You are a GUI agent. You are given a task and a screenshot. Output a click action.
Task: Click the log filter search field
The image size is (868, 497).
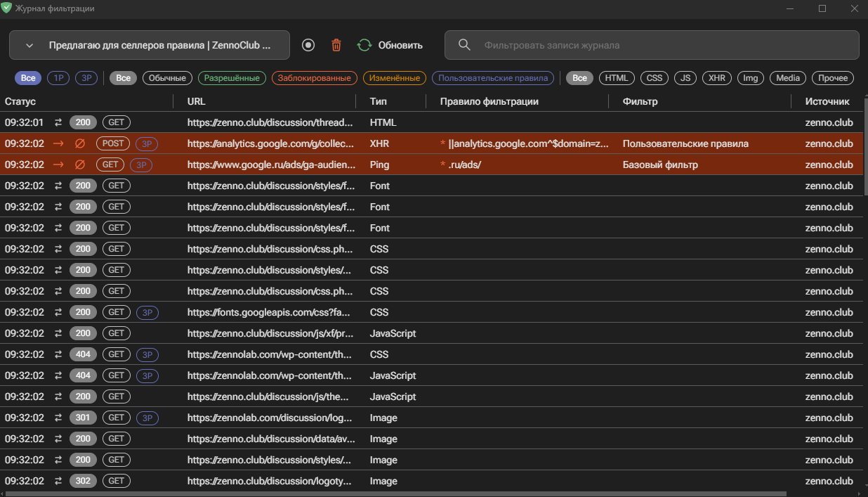(x=660, y=45)
